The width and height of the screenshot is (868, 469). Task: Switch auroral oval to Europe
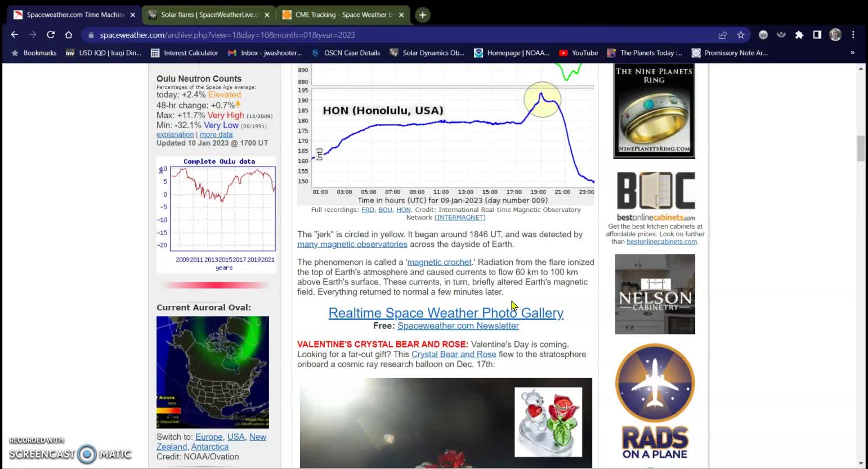[209, 437]
